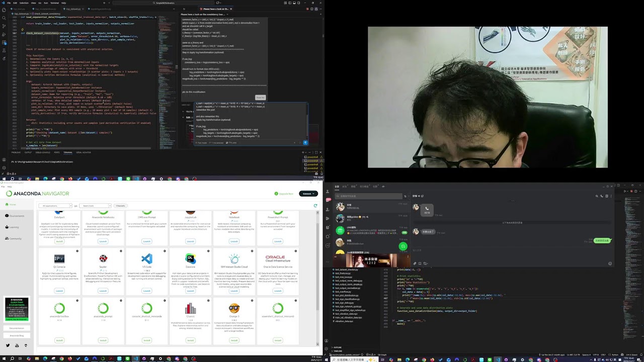
Task: Click the Channels button in Anaconda
Action: (x=120, y=206)
